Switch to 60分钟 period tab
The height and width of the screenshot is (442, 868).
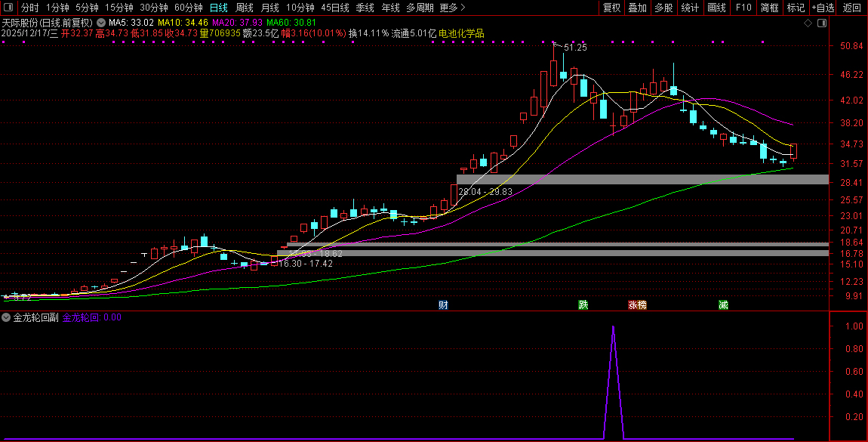tap(189, 8)
